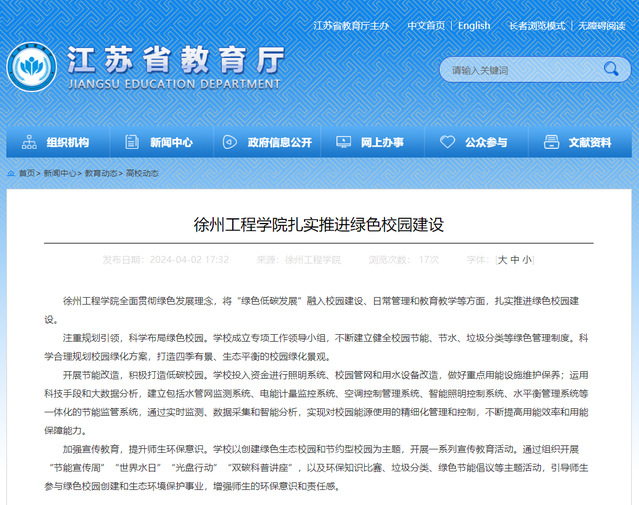Image resolution: width=639 pixels, height=505 pixels.
Task: Set font size to 小 (small)
Action: pos(527,259)
